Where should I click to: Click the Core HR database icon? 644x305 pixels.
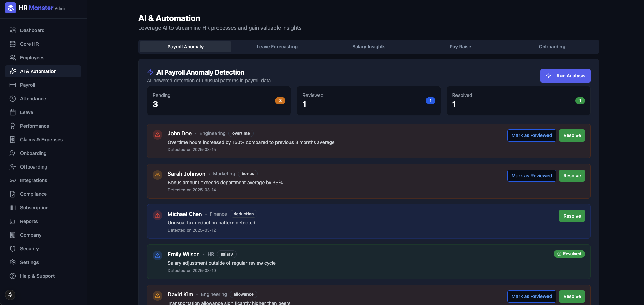tap(13, 44)
